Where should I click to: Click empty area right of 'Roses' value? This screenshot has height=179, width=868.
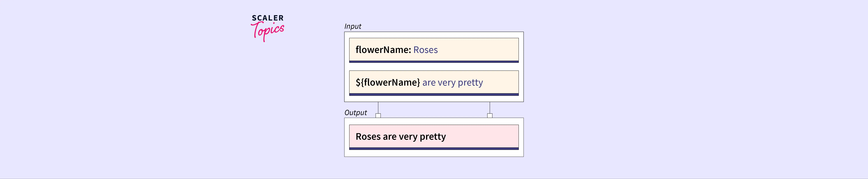(x=478, y=50)
